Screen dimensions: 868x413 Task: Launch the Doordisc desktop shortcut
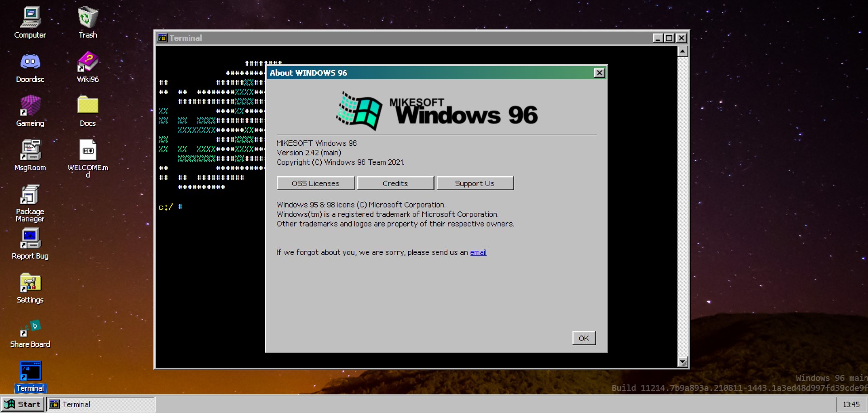[30, 67]
